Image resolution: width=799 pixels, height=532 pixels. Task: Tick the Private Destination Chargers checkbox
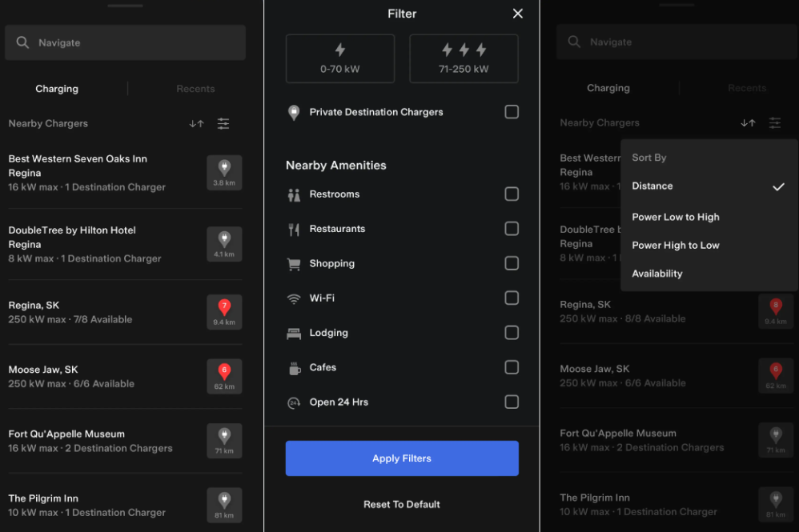click(512, 112)
